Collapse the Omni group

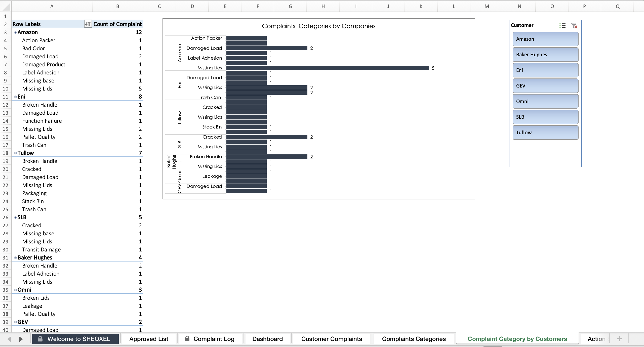click(x=15, y=290)
